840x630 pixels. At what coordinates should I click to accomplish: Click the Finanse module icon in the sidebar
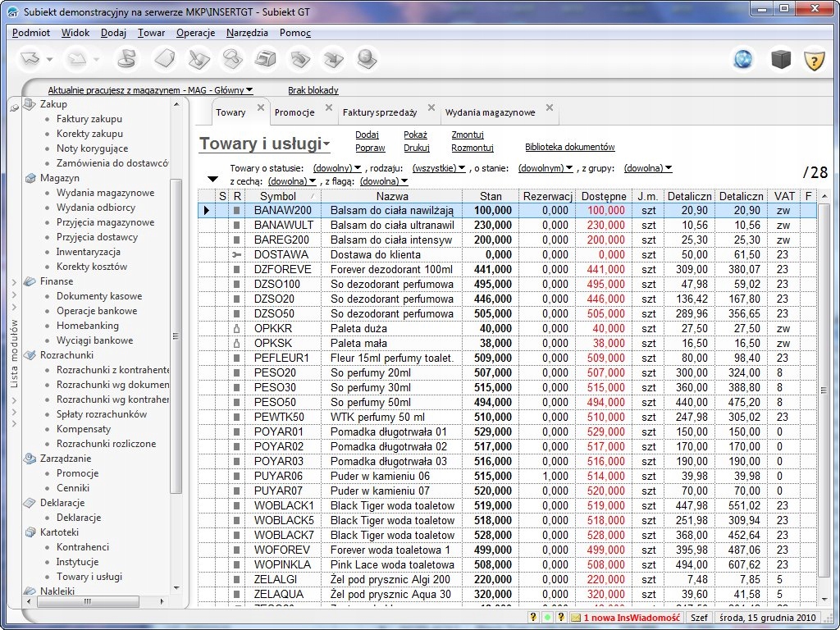pos(30,281)
